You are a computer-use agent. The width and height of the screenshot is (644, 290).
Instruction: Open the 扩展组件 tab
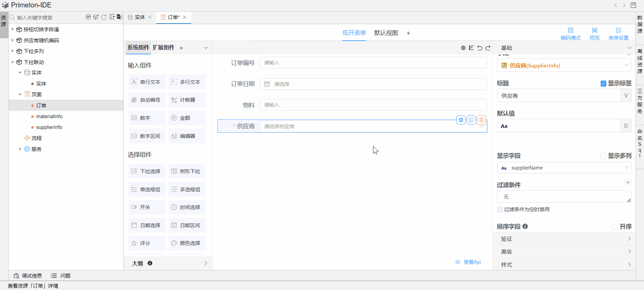click(x=163, y=48)
